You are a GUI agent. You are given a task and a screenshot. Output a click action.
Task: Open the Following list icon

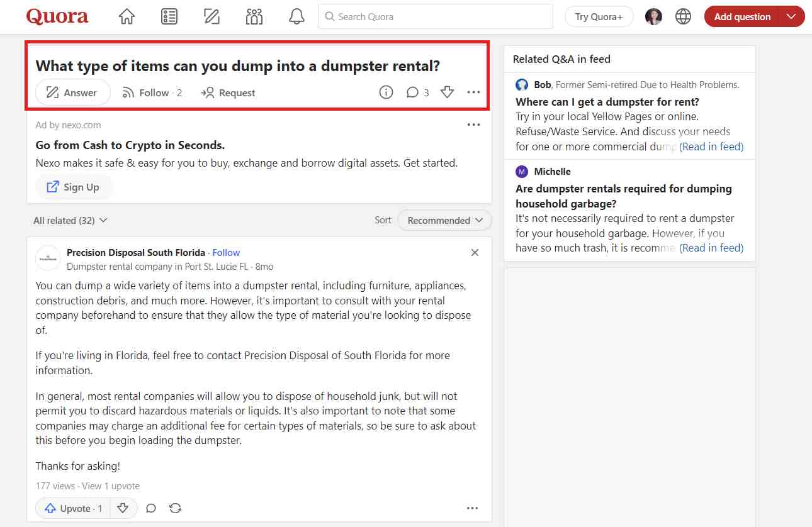pyautogui.click(x=169, y=17)
